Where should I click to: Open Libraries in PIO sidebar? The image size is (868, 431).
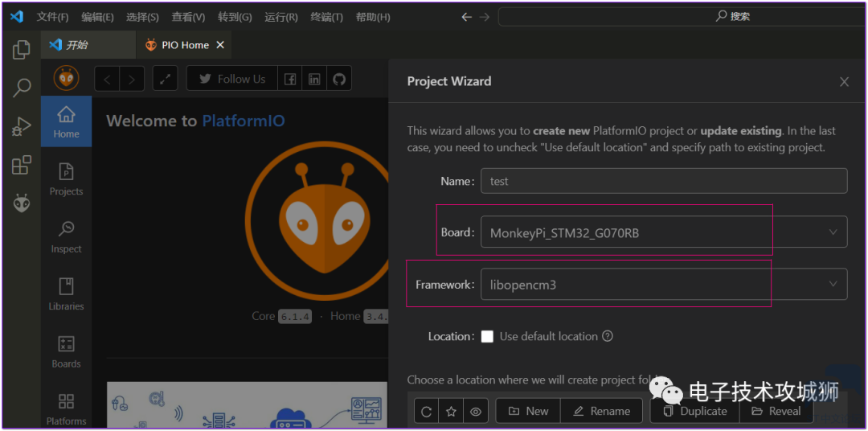click(x=67, y=295)
